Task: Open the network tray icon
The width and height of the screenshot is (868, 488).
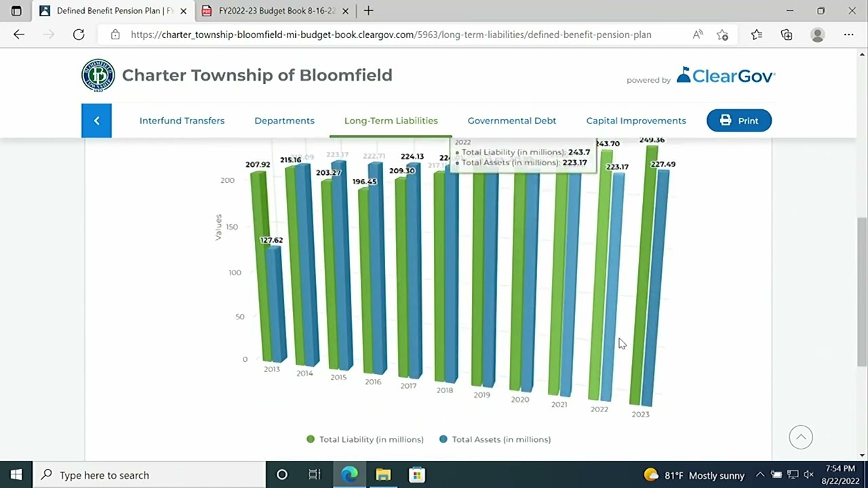Action: coord(792,475)
